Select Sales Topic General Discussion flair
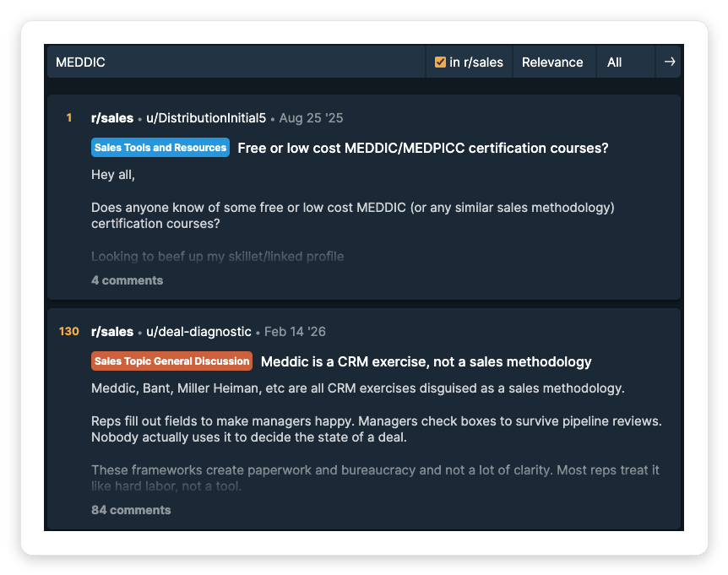The height and width of the screenshot is (575, 728). [x=171, y=361]
